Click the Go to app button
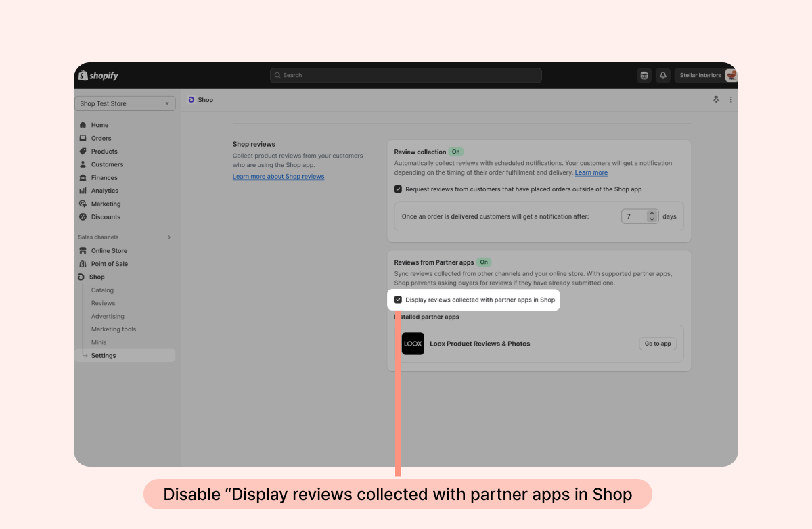The height and width of the screenshot is (529, 812). [x=657, y=344]
